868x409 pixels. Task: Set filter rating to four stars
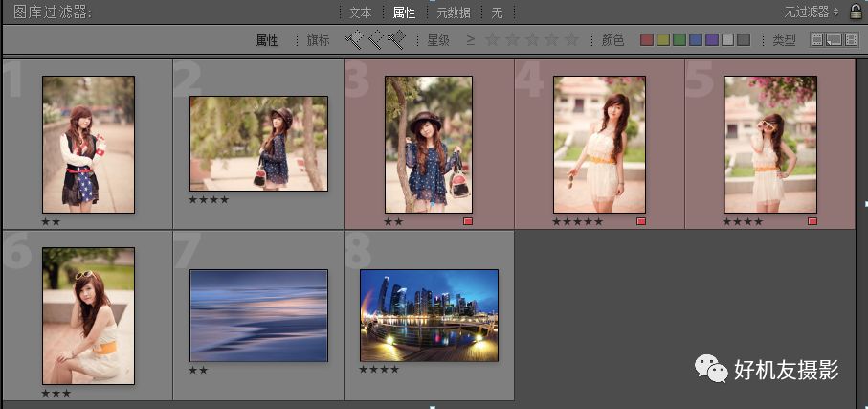(x=552, y=40)
